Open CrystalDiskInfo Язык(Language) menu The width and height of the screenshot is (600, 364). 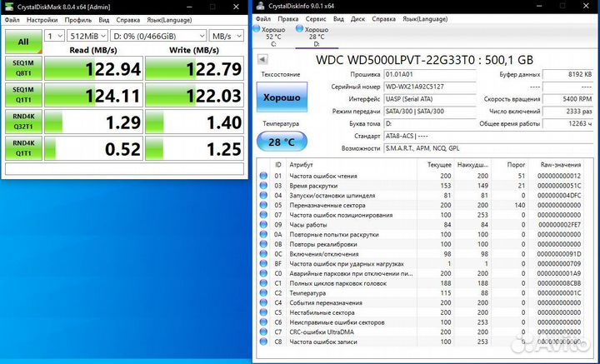425,18
